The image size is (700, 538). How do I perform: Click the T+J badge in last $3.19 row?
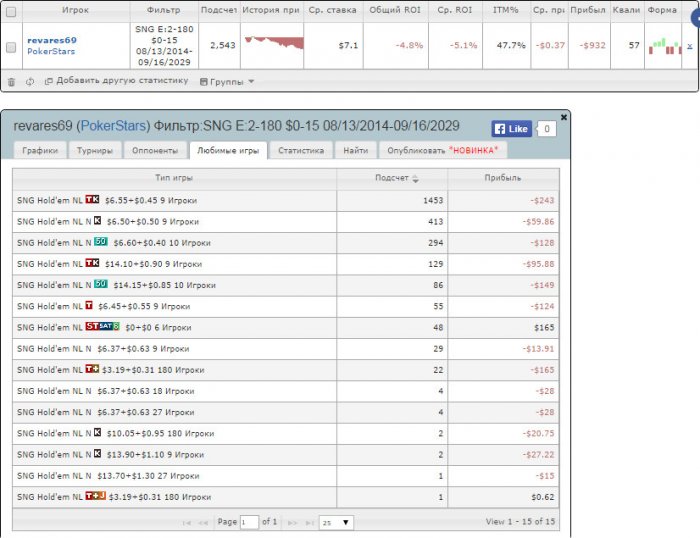pyautogui.click(x=96, y=496)
